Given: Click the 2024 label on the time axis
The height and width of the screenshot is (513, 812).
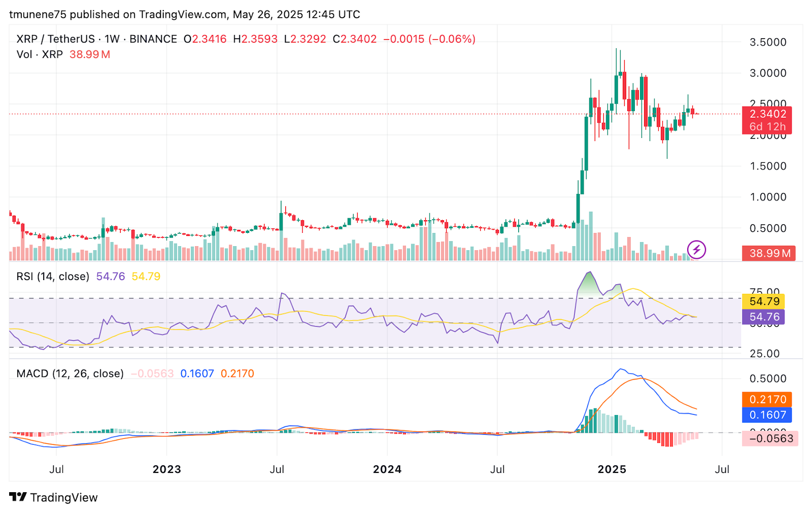Looking at the screenshot, I should pyautogui.click(x=387, y=469).
